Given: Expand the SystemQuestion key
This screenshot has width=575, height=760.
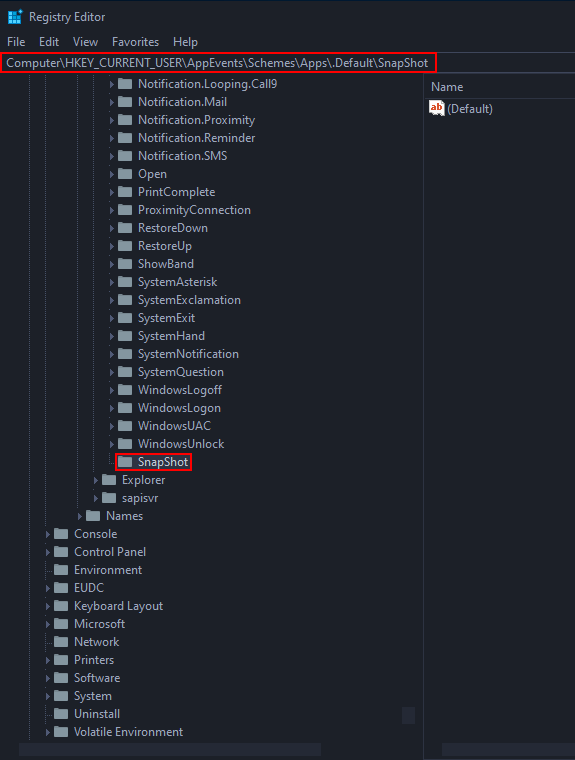Looking at the screenshot, I should coord(112,372).
